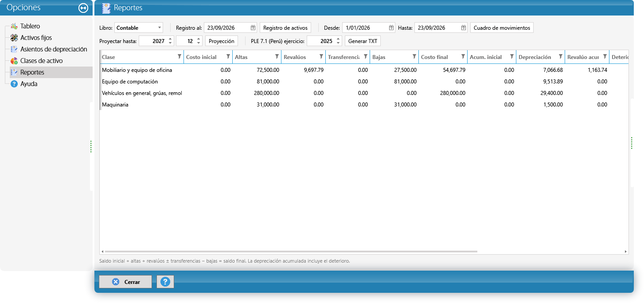Click Registro de activos button
644x303 pixels.
coord(285,28)
